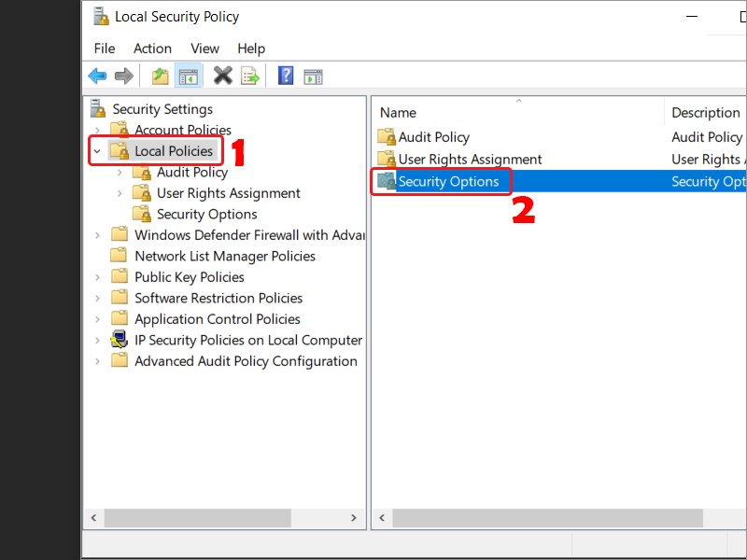Viewport: 747px width, 560px height.
Task: Click the Security Settings root node icon
Action: (98, 108)
